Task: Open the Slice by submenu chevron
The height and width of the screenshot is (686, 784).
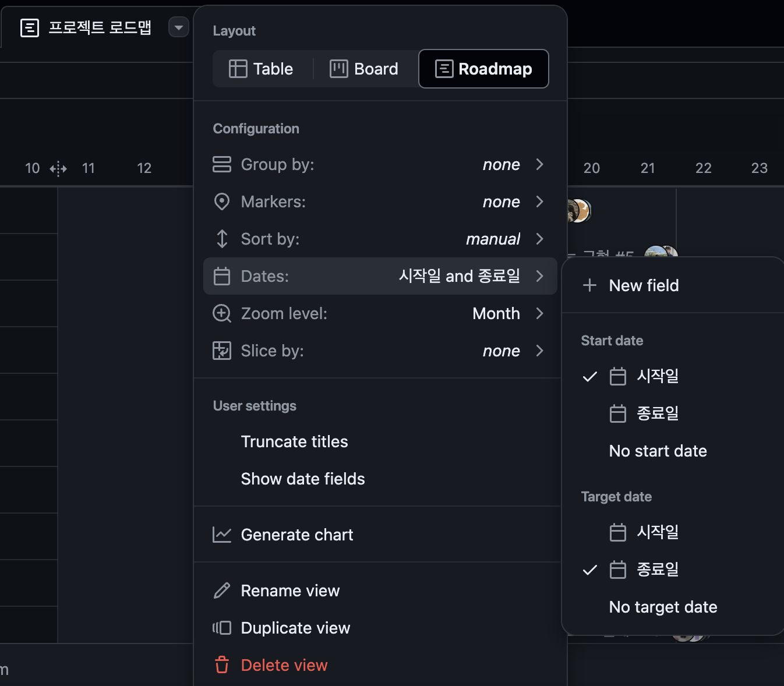Action: (540, 351)
